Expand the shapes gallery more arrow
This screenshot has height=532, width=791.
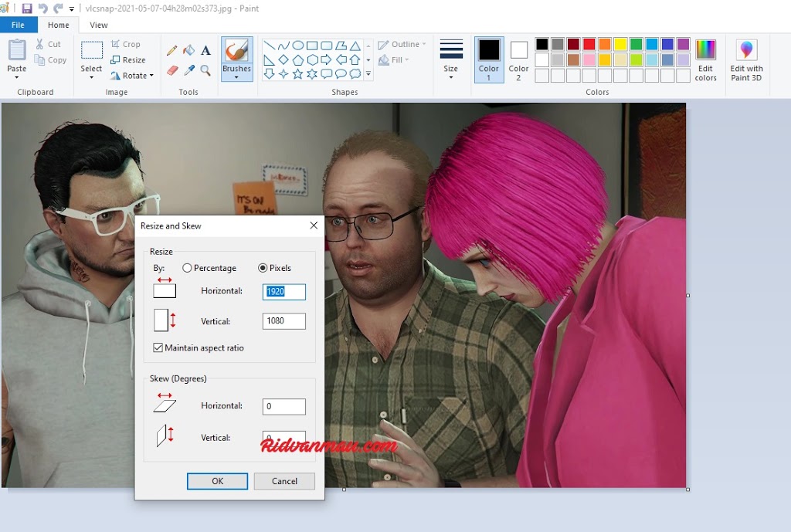click(x=368, y=74)
